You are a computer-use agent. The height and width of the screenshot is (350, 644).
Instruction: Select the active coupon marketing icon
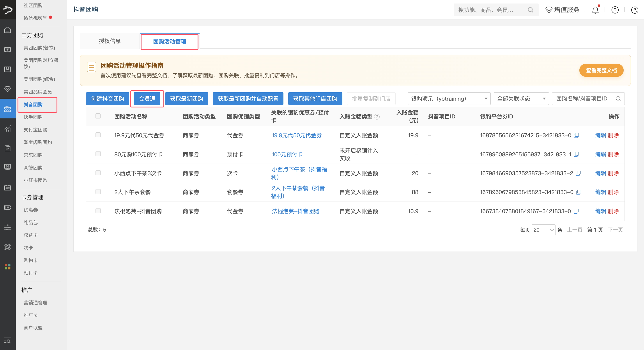pyautogui.click(x=8, y=109)
